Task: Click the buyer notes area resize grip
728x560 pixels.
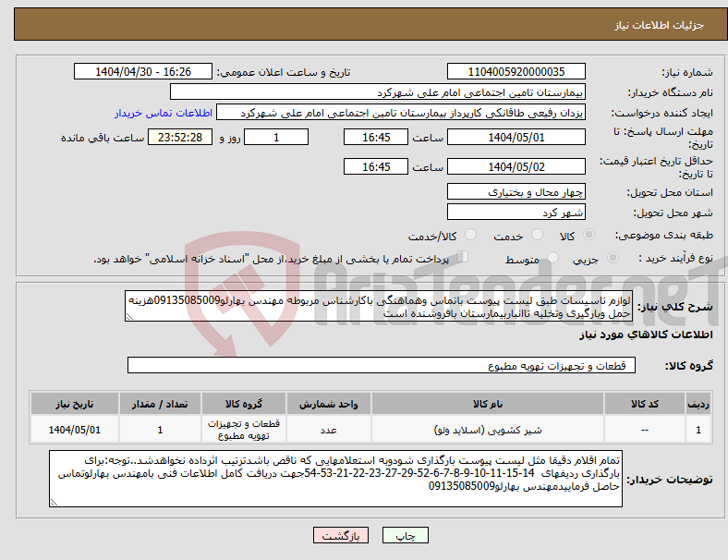Action: point(54,502)
